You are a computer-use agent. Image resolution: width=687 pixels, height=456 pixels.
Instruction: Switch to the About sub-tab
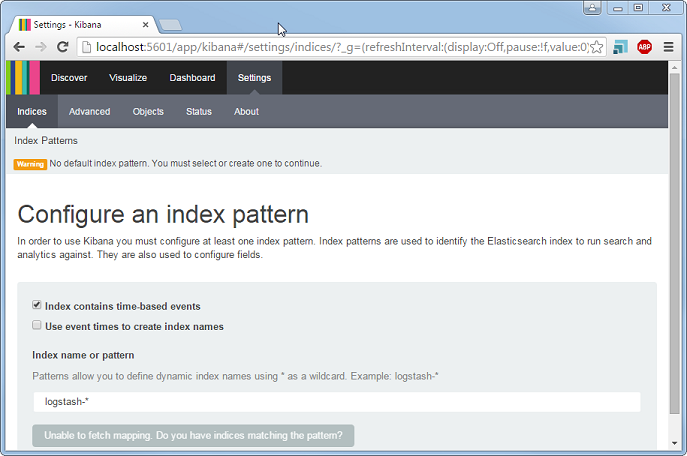click(x=246, y=112)
